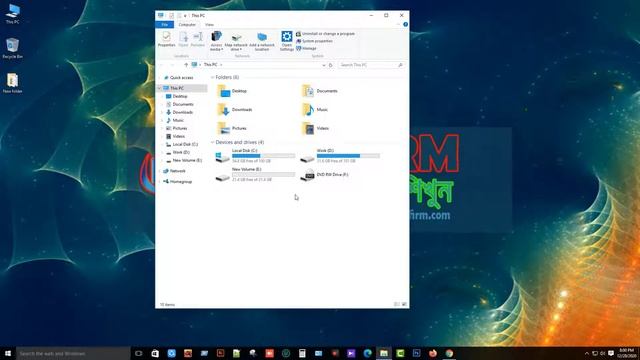Select Work (D:) in navigation pane
The width and height of the screenshot is (640, 360).
(181, 152)
